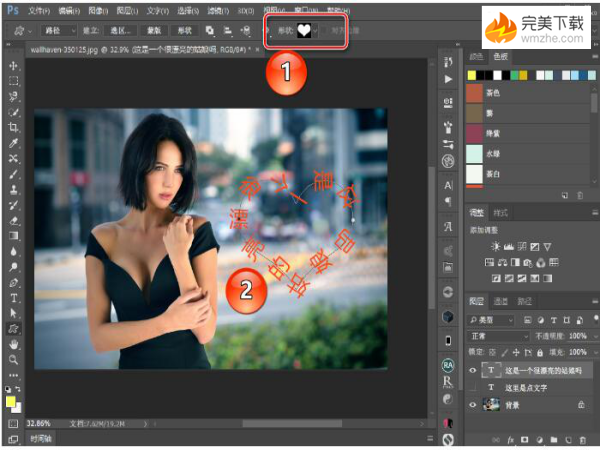Toggle lock image pixels brush icon

[505, 352]
